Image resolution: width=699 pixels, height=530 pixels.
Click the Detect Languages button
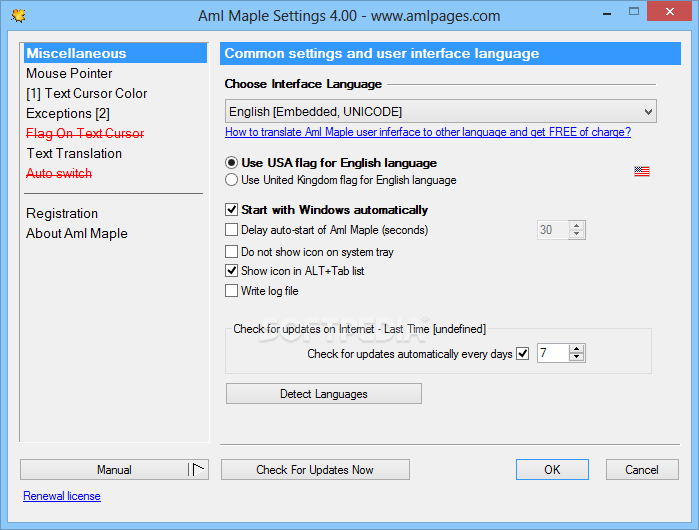324,394
